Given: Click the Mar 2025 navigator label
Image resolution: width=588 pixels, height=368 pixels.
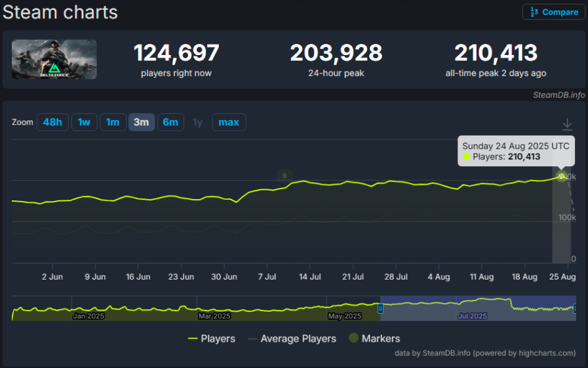Looking at the screenshot, I should pos(214,316).
